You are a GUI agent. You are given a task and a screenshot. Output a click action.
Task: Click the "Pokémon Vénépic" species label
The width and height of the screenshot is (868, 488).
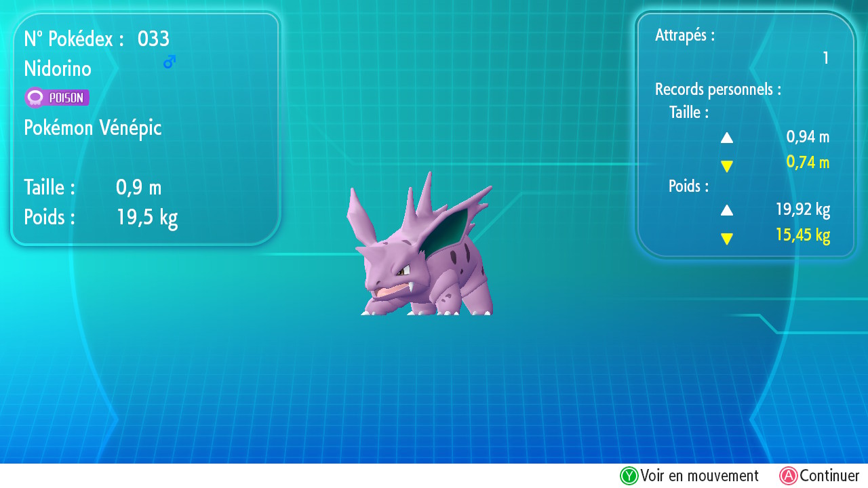[93, 127]
